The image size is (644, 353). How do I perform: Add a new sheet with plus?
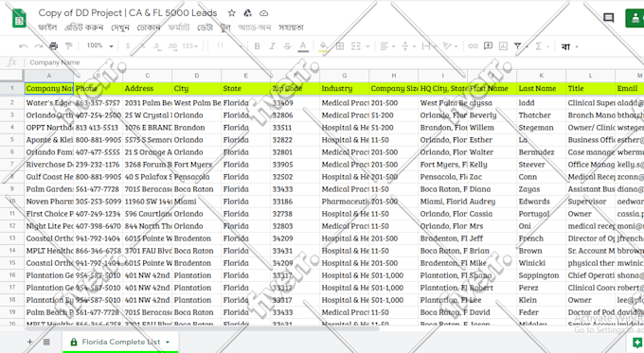click(x=29, y=342)
